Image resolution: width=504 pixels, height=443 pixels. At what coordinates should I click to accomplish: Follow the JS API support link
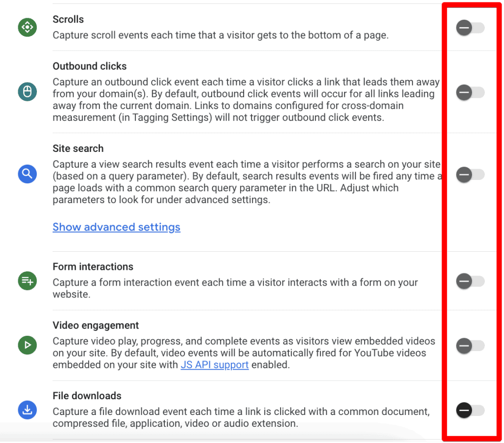tap(214, 365)
